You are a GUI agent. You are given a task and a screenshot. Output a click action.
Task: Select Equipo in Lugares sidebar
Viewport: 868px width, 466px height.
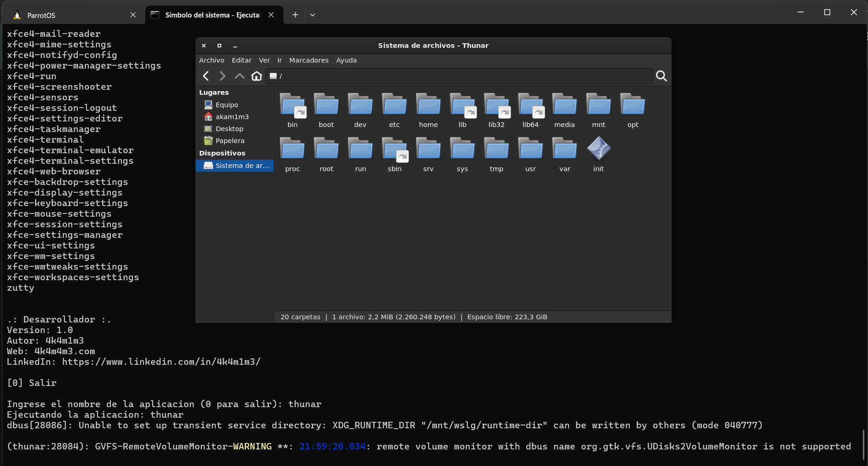pos(235,105)
